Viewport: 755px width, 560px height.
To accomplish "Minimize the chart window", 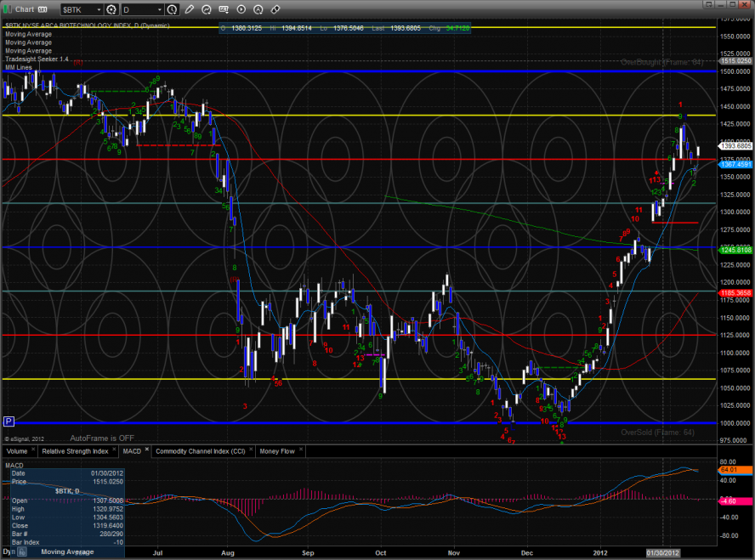I will point(720,4).
